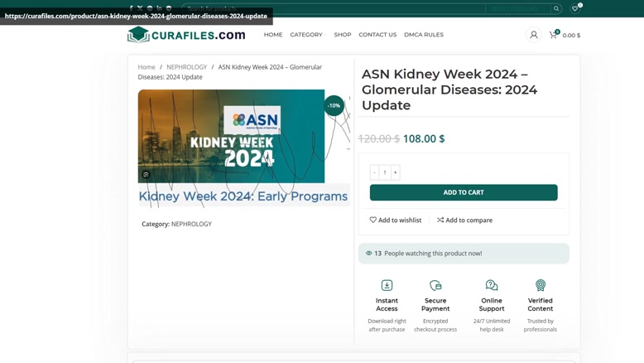Click the image zoom icon on product photo
This screenshot has height=363, width=644.
(146, 175)
